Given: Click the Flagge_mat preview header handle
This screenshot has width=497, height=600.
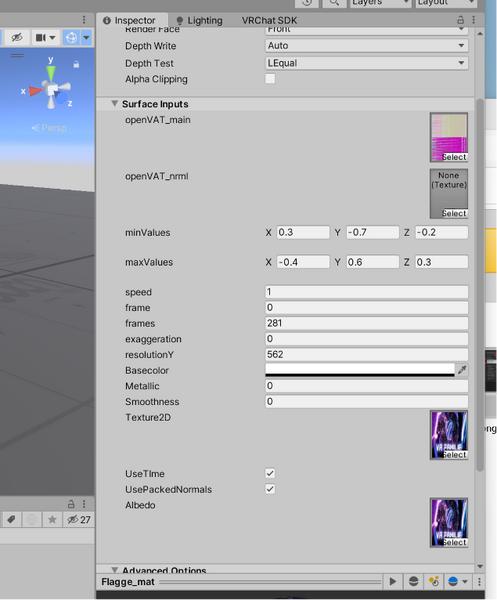Looking at the screenshot, I should (x=270, y=582).
